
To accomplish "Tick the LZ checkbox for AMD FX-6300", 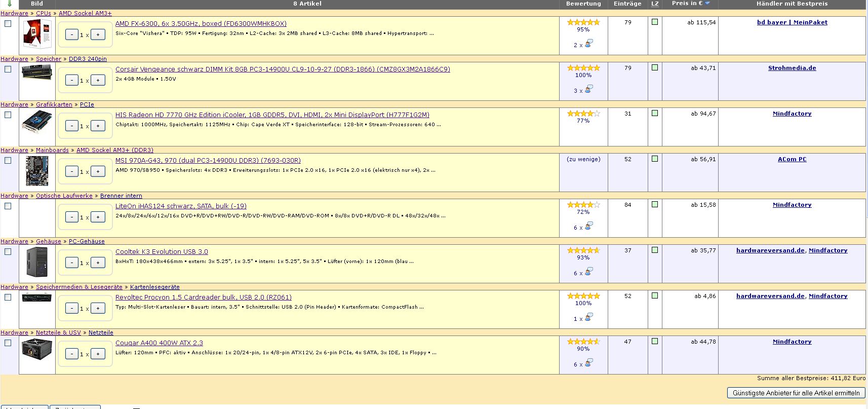I will coord(655,22).
